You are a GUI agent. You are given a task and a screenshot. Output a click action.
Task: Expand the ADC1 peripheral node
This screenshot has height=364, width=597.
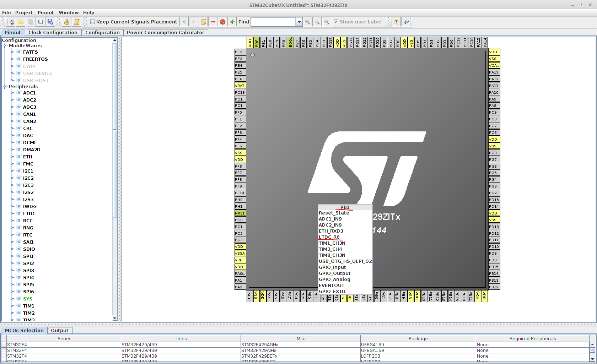12,93
